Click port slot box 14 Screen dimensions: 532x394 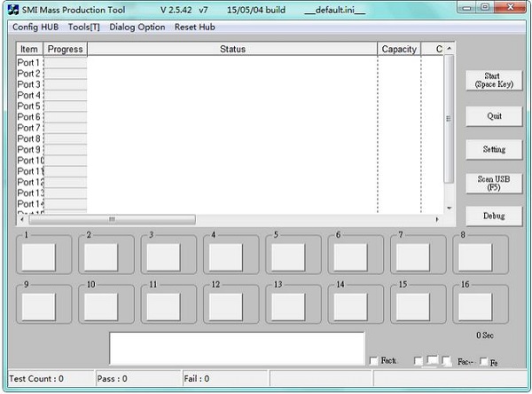pyautogui.click(x=350, y=307)
